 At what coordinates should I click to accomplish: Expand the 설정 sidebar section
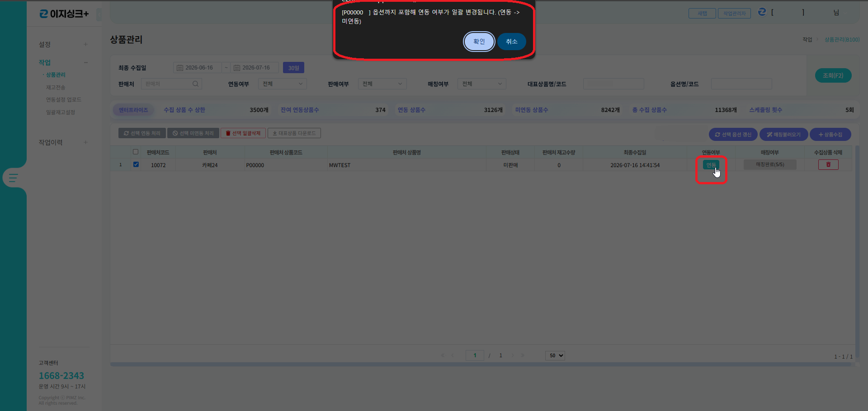(85, 44)
